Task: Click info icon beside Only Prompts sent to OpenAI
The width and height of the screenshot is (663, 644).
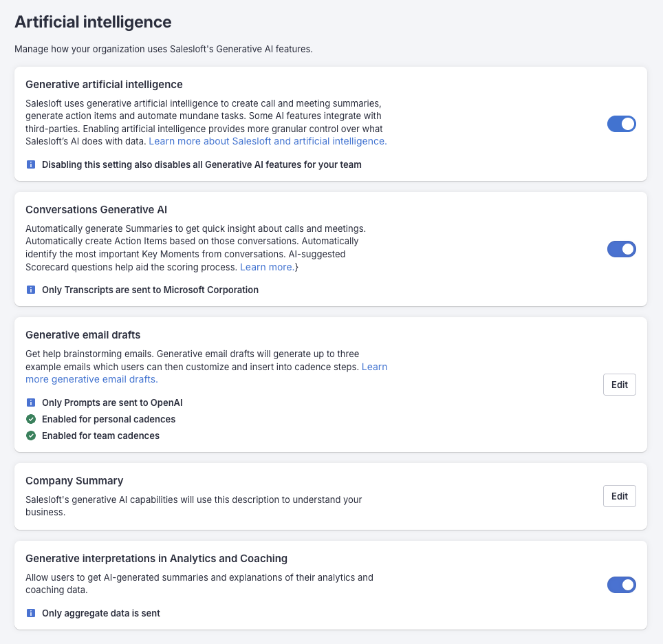Action: click(31, 402)
